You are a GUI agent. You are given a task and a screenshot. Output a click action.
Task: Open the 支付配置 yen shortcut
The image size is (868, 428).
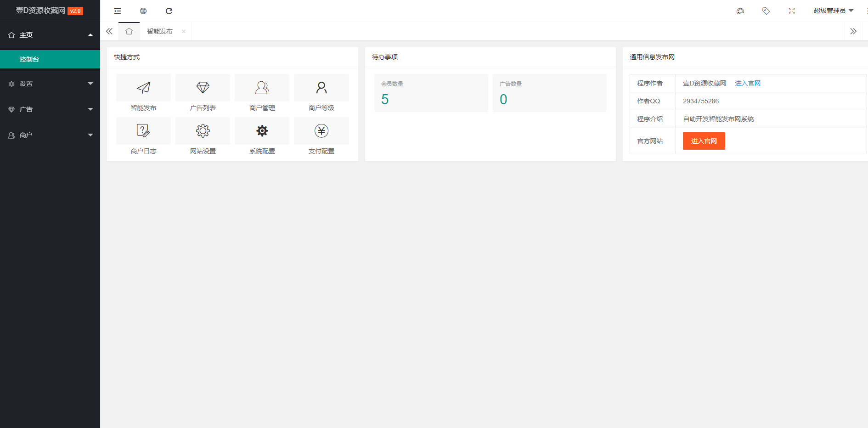click(x=321, y=131)
